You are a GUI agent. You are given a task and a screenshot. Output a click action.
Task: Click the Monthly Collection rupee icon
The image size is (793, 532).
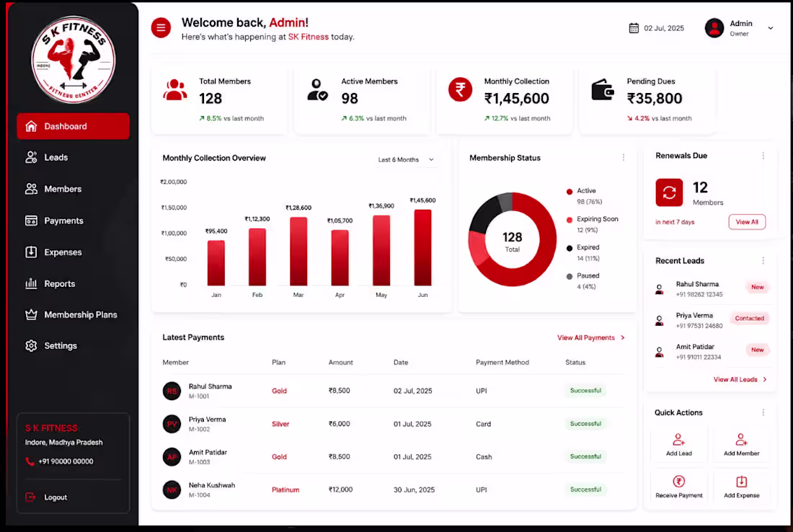pyautogui.click(x=460, y=89)
